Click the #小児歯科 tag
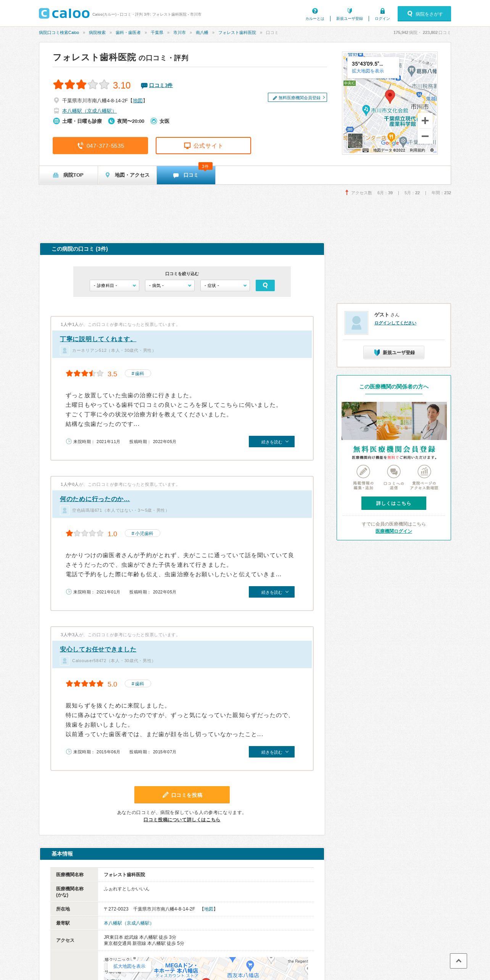Viewport: 490px width, 980px height. click(142, 534)
